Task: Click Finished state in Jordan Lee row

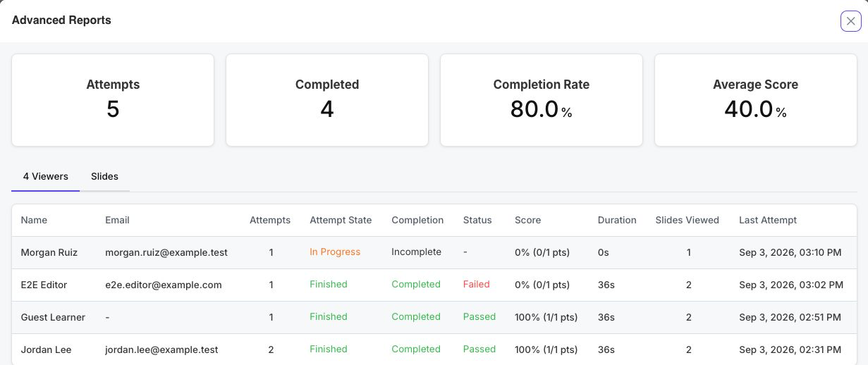Action: 329,349
